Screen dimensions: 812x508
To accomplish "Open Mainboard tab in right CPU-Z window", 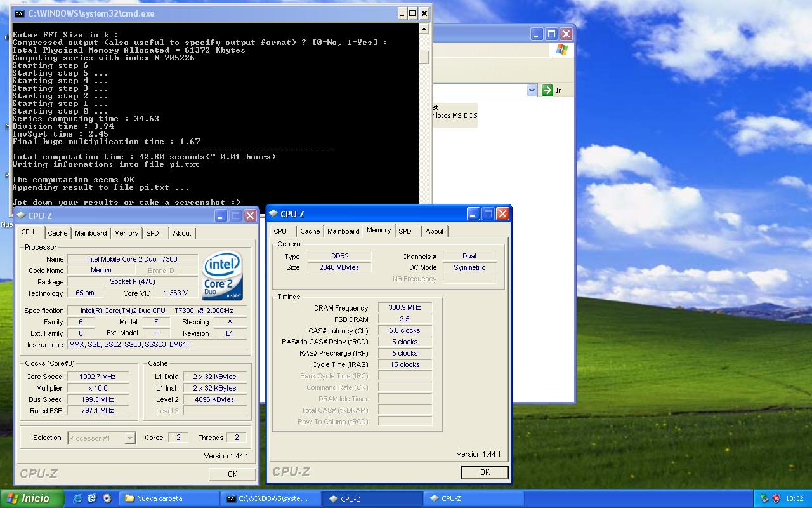I will point(343,231).
